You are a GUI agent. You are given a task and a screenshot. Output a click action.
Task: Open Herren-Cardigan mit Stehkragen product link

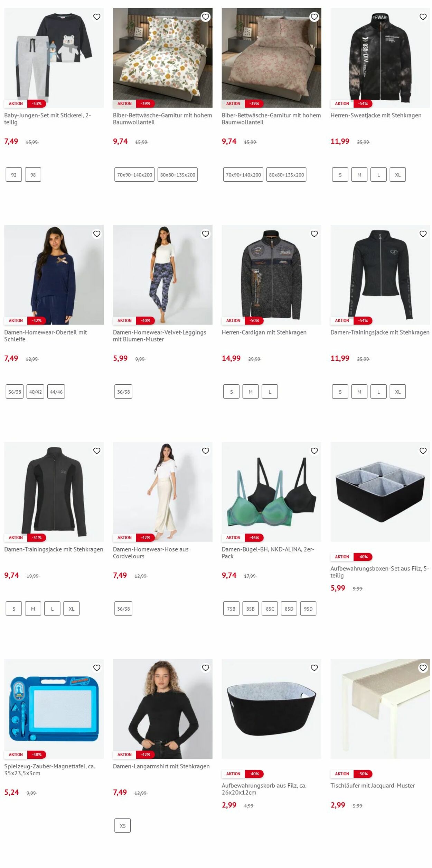click(x=264, y=332)
